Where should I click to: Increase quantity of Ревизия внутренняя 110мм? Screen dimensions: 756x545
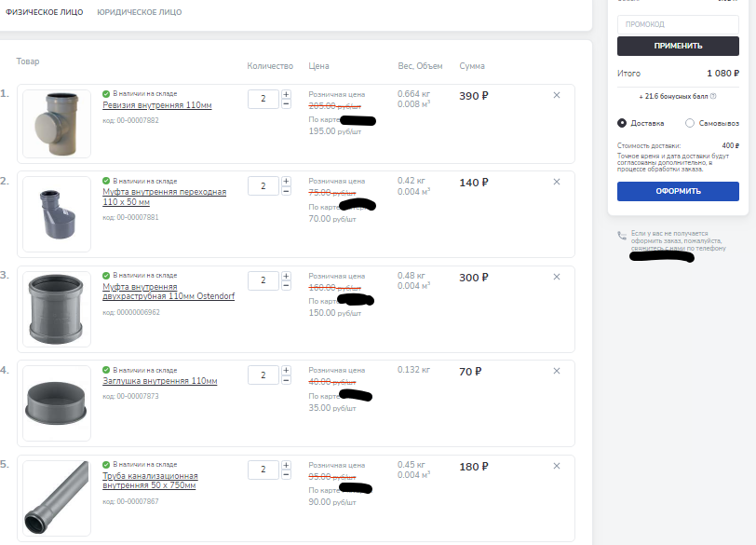point(286,94)
